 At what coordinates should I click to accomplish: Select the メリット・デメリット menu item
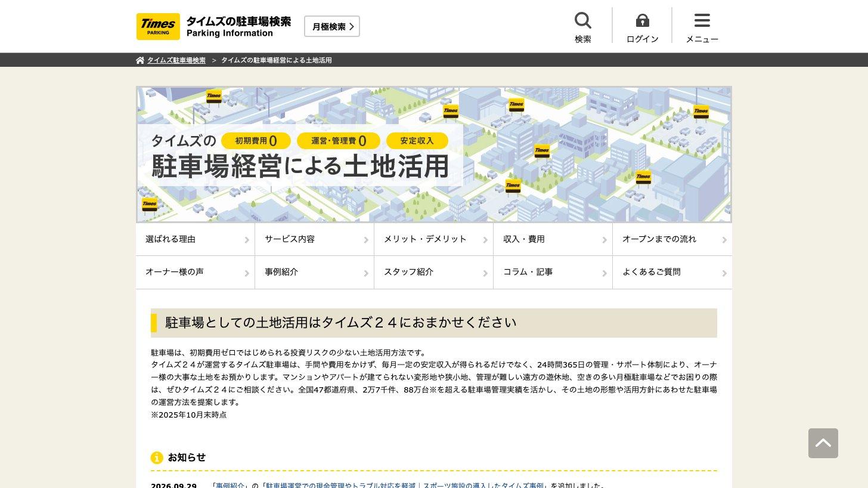[x=433, y=239]
